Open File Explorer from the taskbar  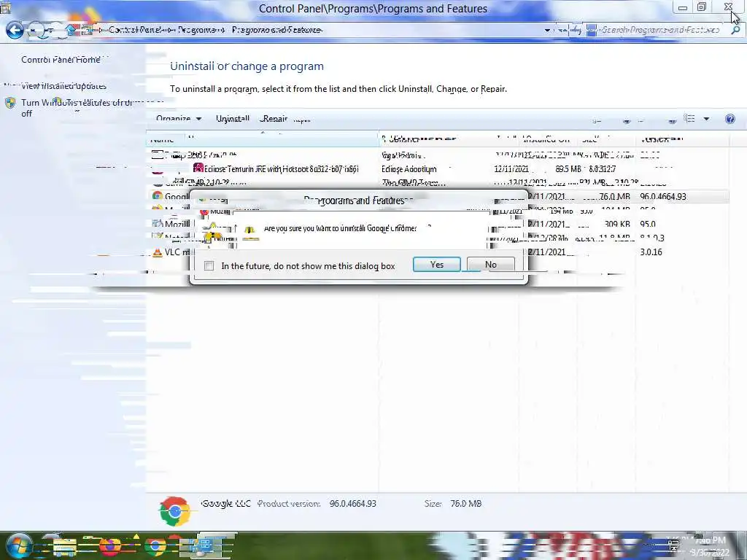coord(65,547)
